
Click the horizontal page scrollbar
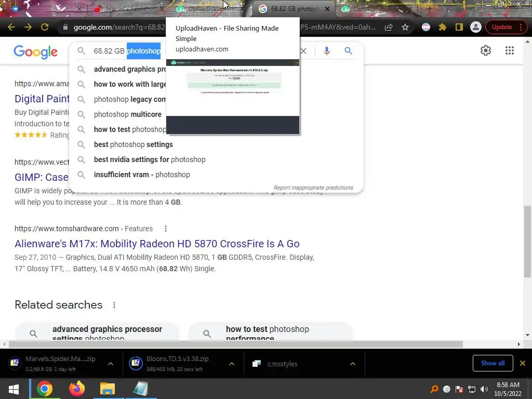point(236,344)
